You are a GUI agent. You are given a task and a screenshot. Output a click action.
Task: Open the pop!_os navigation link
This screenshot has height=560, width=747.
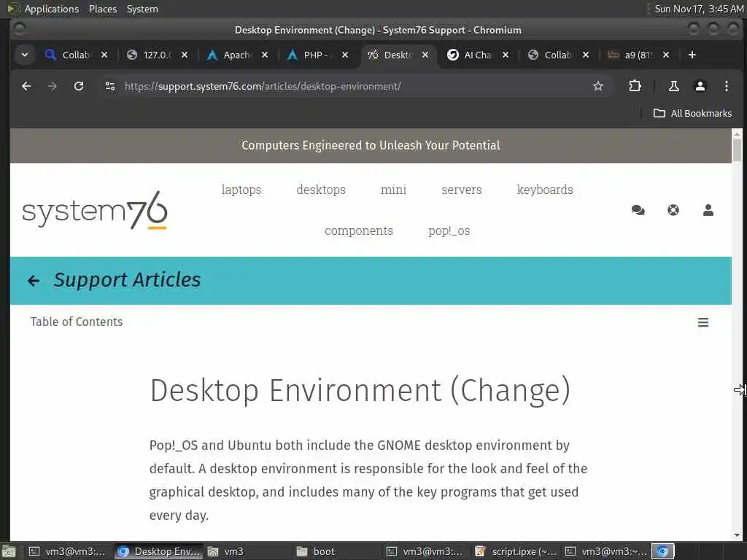click(x=449, y=231)
